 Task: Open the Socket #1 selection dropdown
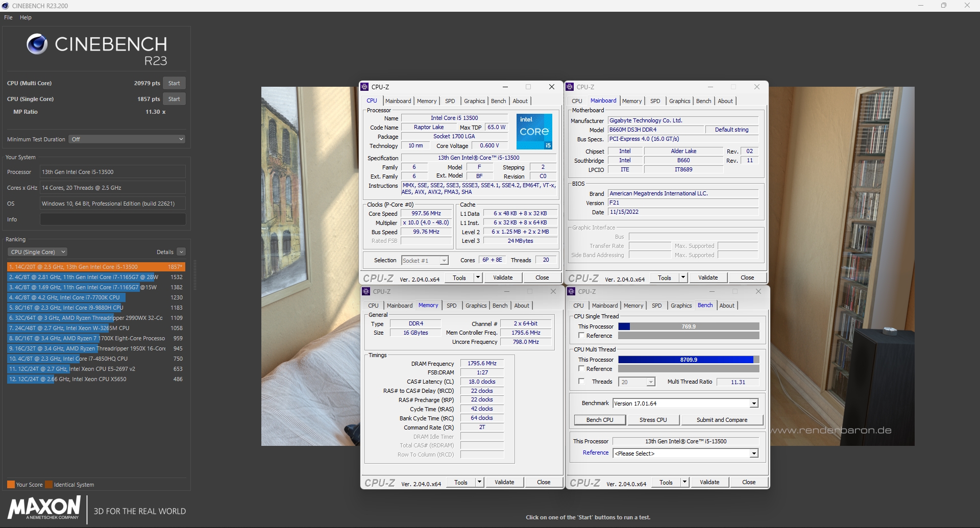point(444,261)
